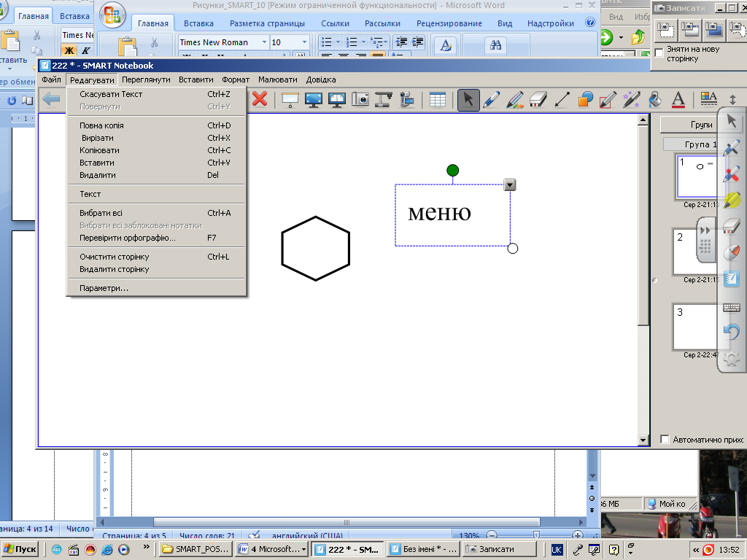Choose 'Перевірити орфографію...' entry
Image resolution: width=747 pixels, height=560 pixels.
click(156, 238)
